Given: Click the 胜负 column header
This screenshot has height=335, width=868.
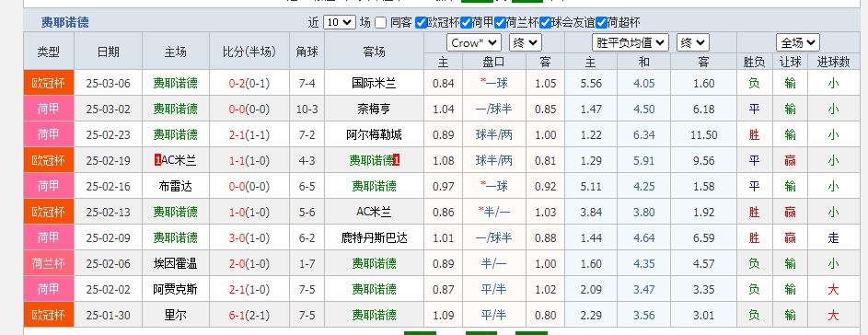Looking at the screenshot, I should 754,62.
